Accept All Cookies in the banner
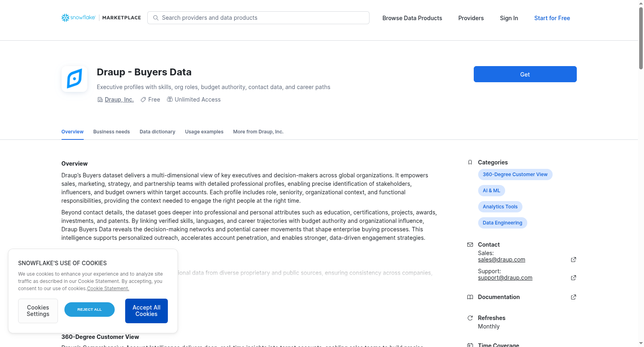 (147, 311)
